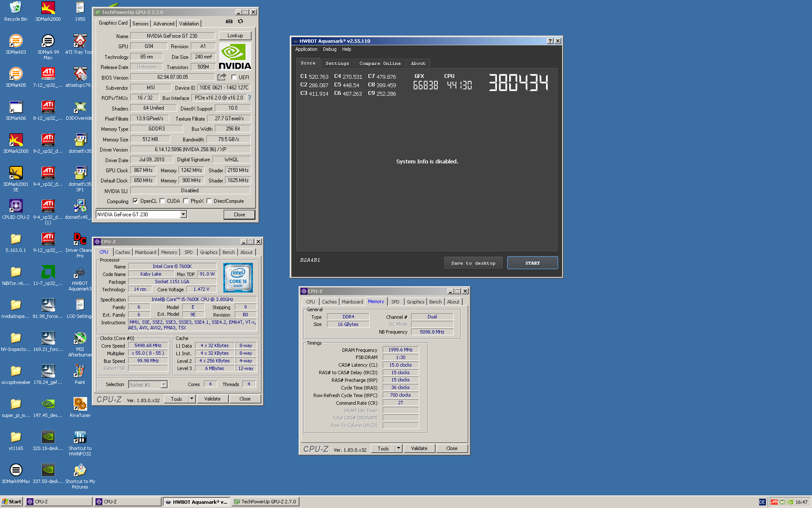The width and height of the screenshot is (812, 508).
Task: Open the Bench tab in CPU-Z CPU window
Action: click(228, 252)
